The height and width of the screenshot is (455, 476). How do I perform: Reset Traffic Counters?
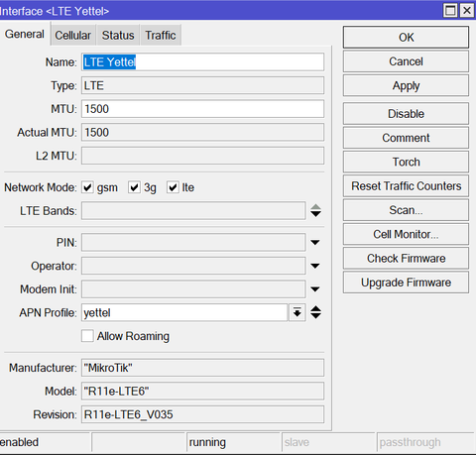pyautogui.click(x=406, y=186)
